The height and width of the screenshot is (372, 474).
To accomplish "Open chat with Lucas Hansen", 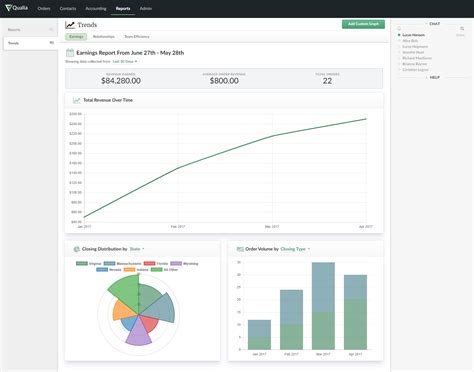I will pos(414,35).
